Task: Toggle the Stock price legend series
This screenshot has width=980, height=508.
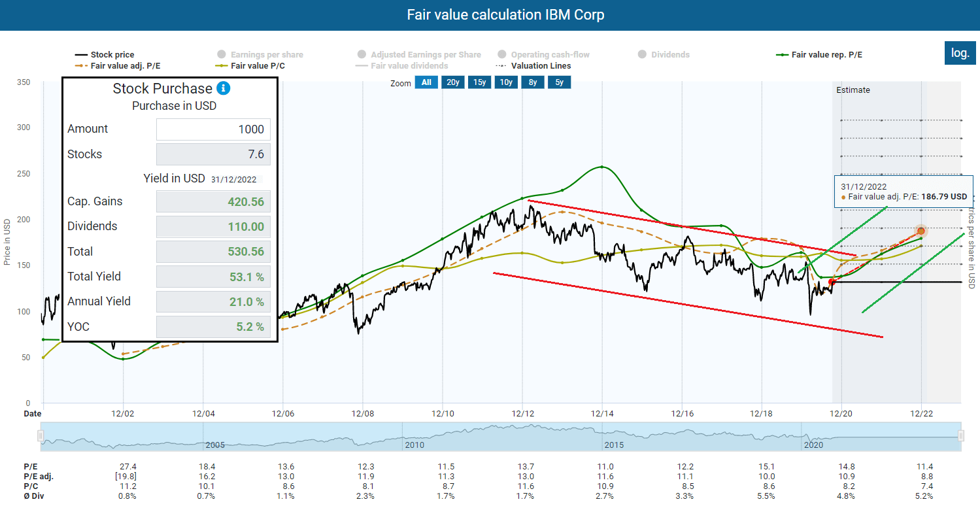Action: pyautogui.click(x=105, y=55)
